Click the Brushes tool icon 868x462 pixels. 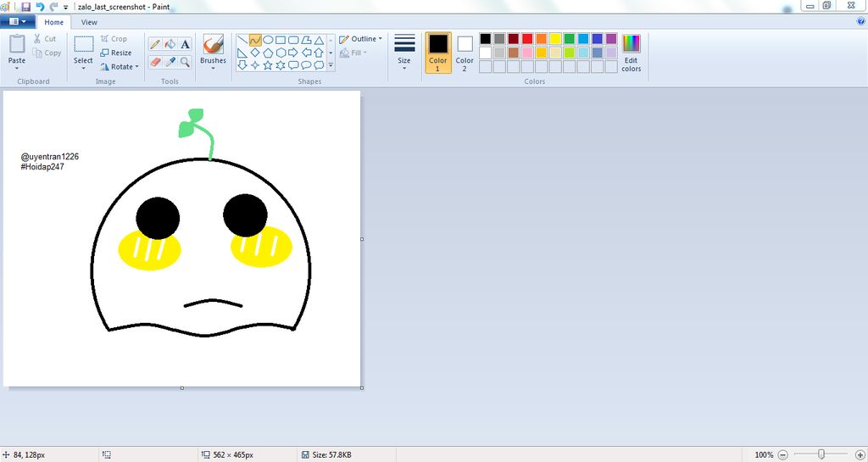coord(213,44)
